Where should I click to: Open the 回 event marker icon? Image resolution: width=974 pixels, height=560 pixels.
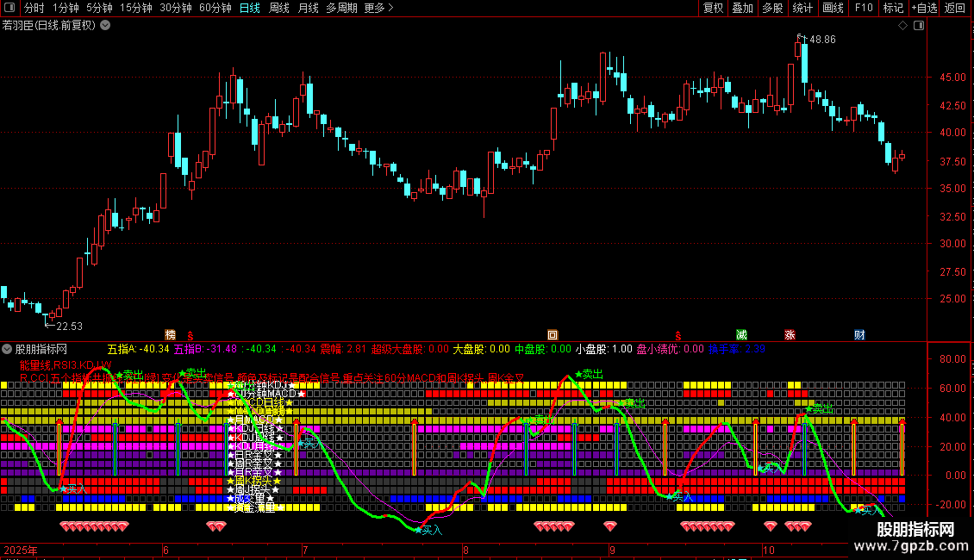pos(553,334)
